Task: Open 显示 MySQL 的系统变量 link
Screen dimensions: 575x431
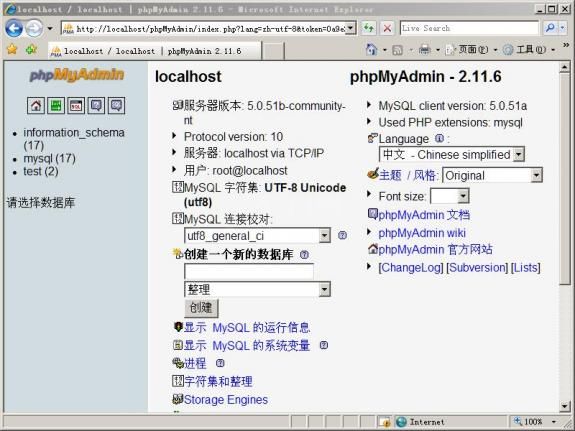Action: coord(247,345)
